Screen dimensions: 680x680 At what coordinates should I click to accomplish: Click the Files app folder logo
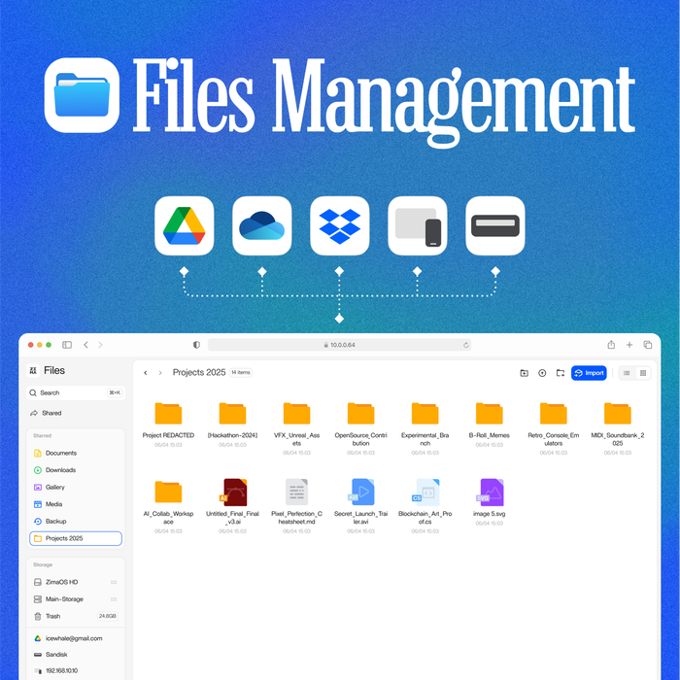point(82,95)
